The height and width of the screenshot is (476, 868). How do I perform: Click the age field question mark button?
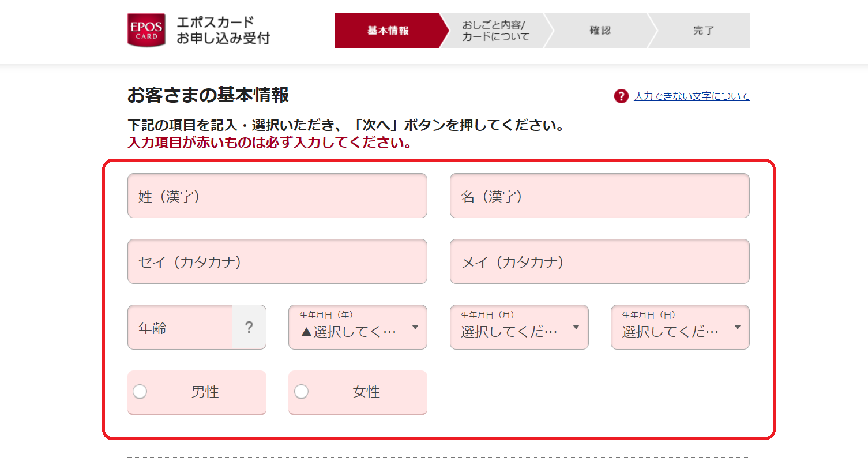coord(249,327)
